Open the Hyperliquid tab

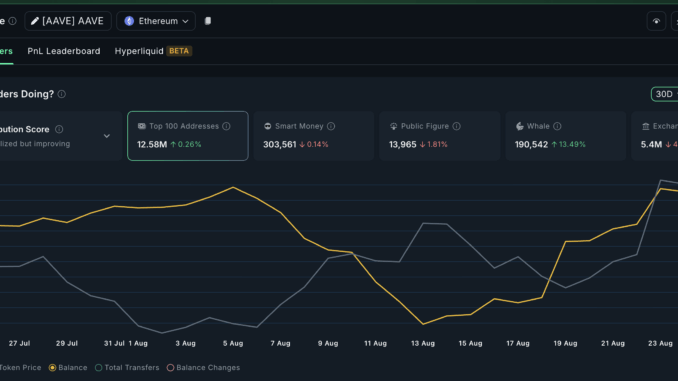coord(139,51)
